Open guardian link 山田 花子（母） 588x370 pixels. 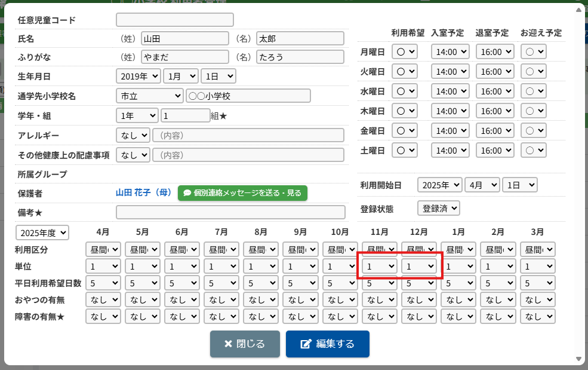[143, 193]
